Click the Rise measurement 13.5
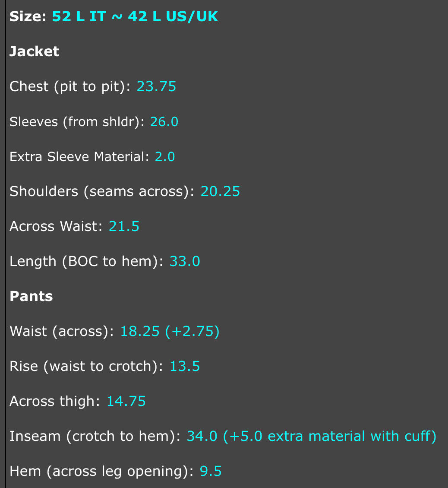Screen dimensions: 448x488 pos(184,366)
